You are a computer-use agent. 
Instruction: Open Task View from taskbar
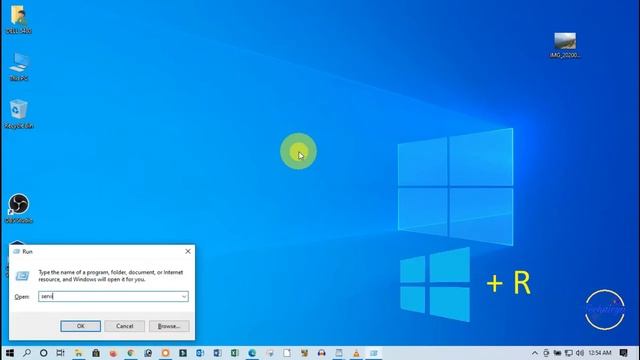(60, 353)
